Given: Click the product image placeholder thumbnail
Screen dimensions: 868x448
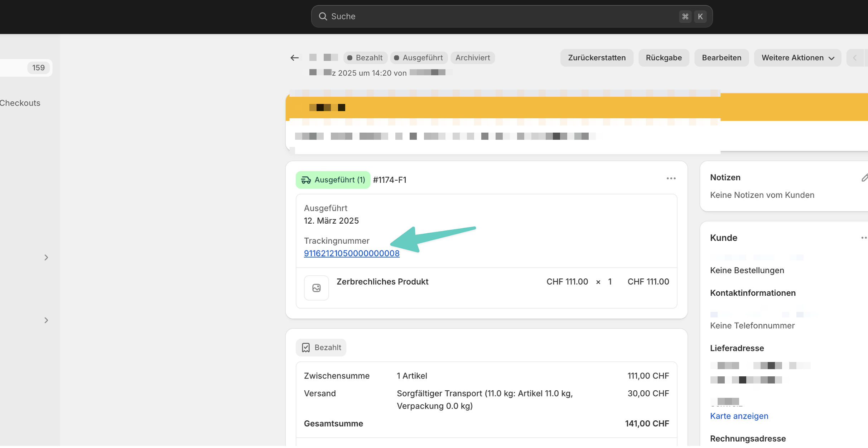Looking at the screenshot, I should [316, 288].
